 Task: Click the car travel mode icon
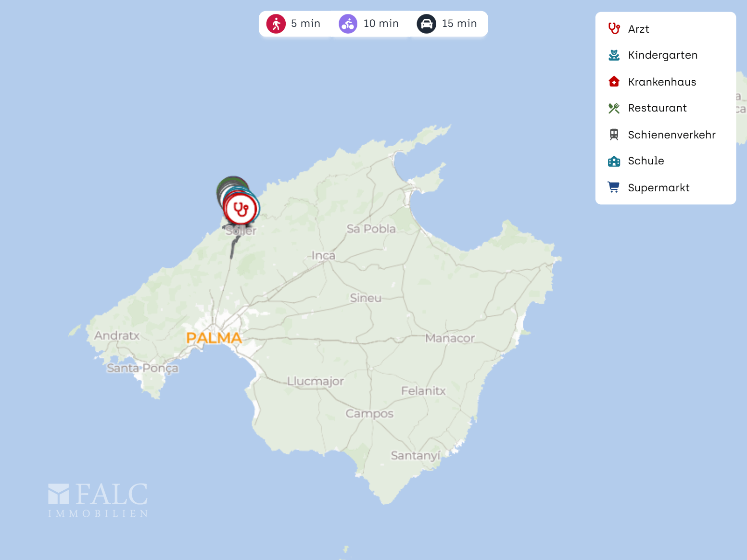[x=426, y=23]
